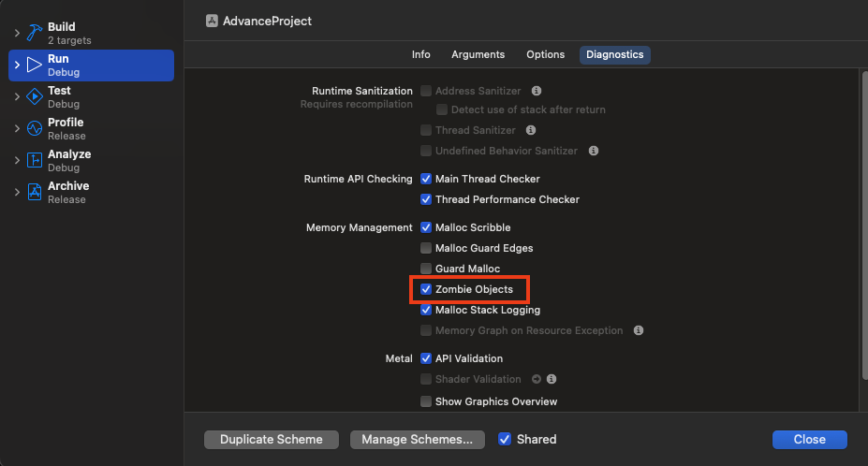Viewport: 868px width, 466px height.
Task: Click the Archive icon in sidebar
Action: pos(35,192)
